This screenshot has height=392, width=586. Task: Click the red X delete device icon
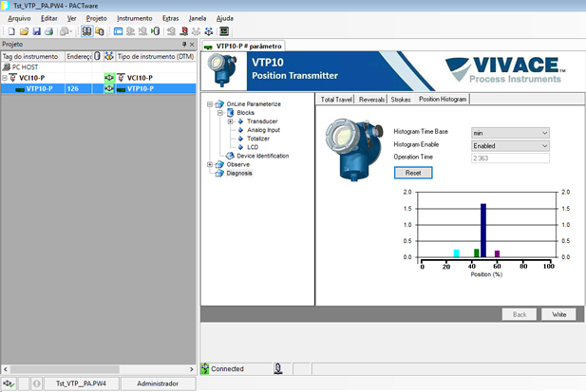(184, 31)
